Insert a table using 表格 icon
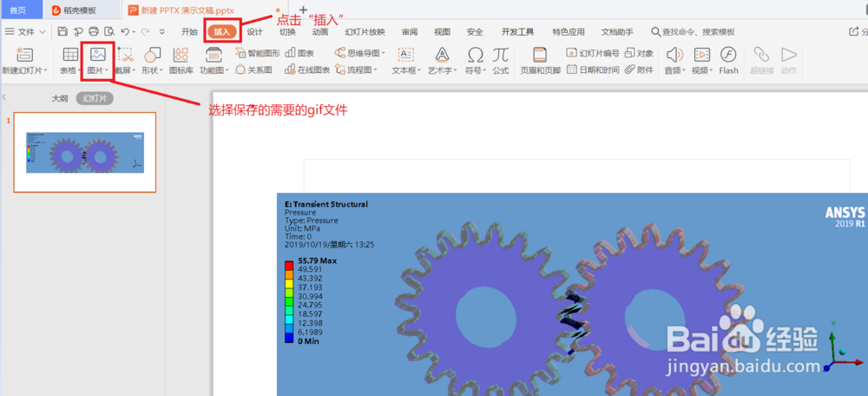Screen dimensions: 868x396 tap(70, 55)
